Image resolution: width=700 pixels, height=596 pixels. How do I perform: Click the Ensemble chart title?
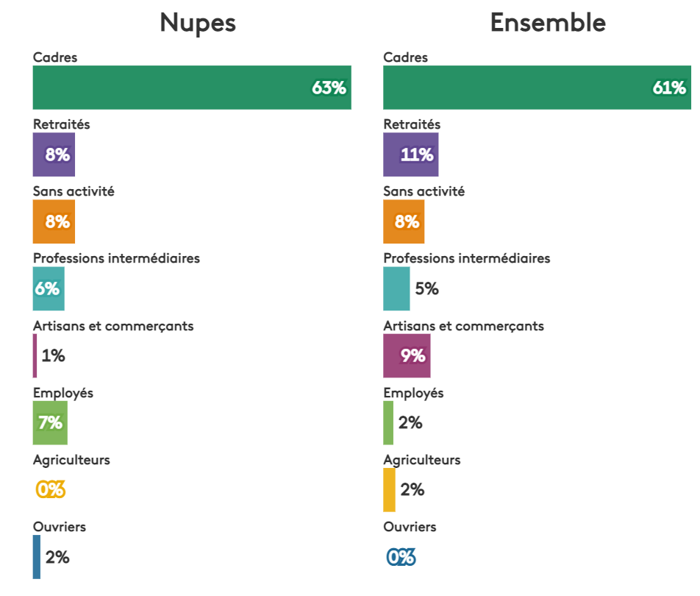548,23
